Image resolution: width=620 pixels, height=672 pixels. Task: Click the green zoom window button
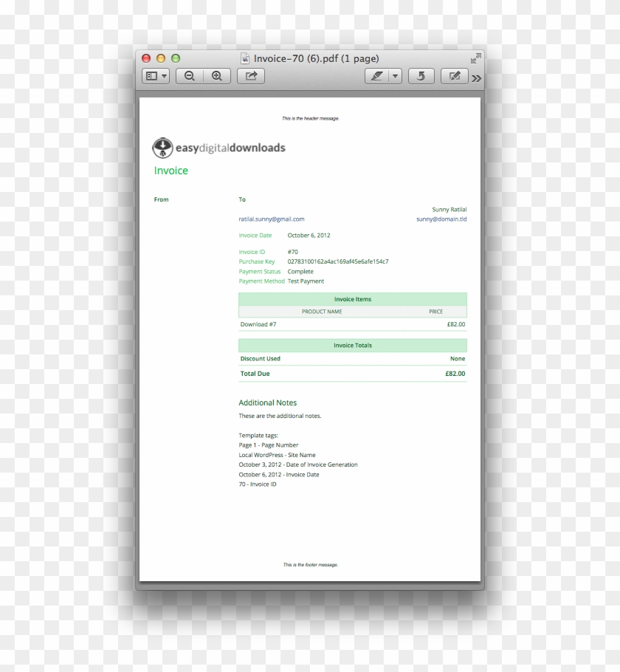(176, 58)
